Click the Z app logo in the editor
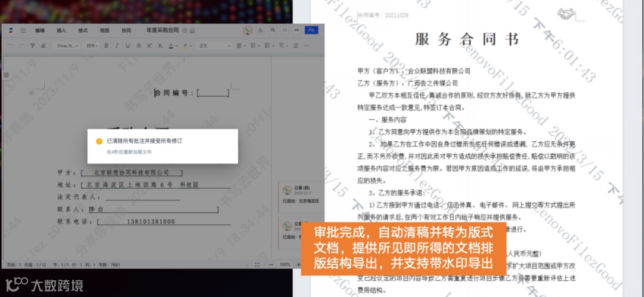The height and width of the screenshot is (297, 644). click(11, 30)
